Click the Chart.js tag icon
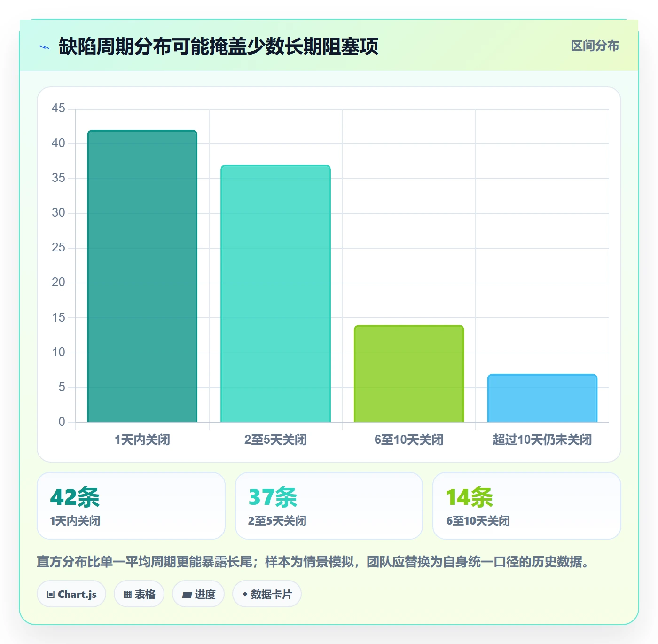 pos(51,595)
